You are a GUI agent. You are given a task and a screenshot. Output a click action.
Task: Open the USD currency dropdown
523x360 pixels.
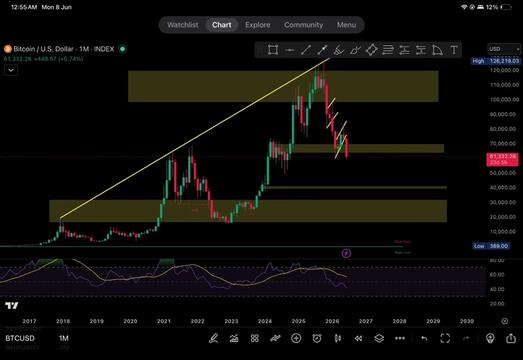point(504,49)
